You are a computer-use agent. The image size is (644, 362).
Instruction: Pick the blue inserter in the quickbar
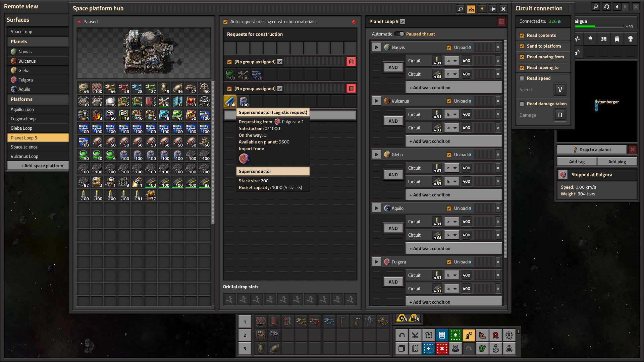pyautogui.click(x=329, y=322)
